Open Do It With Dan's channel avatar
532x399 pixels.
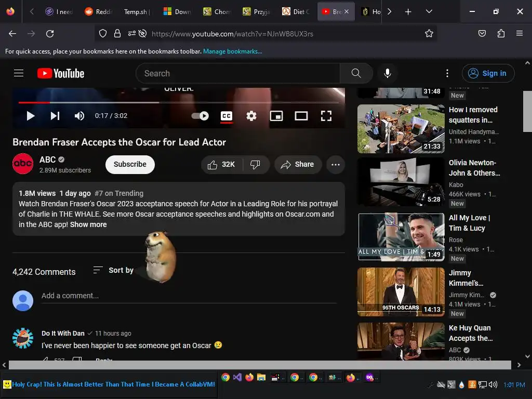(23, 338)
